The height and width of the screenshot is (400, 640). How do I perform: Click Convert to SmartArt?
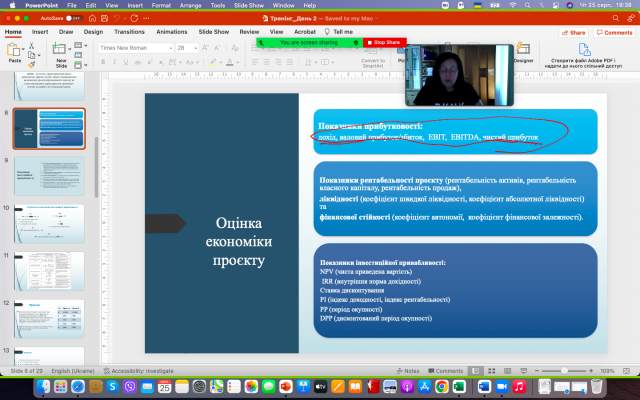pos(373,56)
